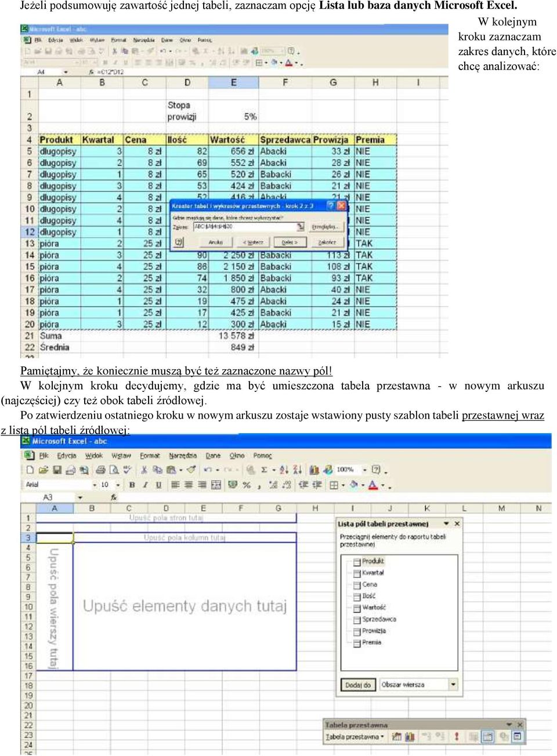
Task: Click the Dodaj do button
Action: pyautogui.click(x=358, y=685)
